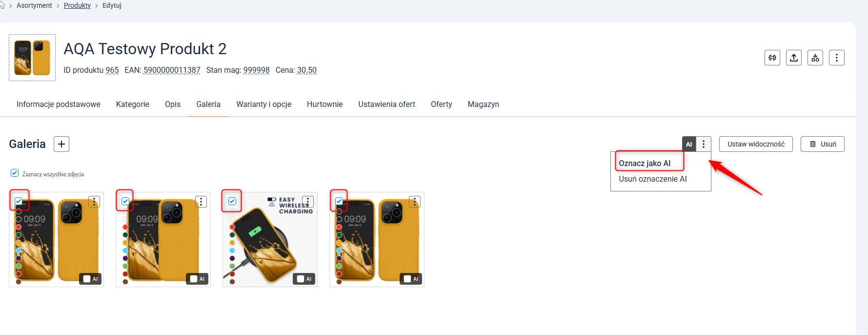The height and width of the screenshot is (335, 868).
Task: Open three-dot menu on wireless charging image
Action: (308, 202)
